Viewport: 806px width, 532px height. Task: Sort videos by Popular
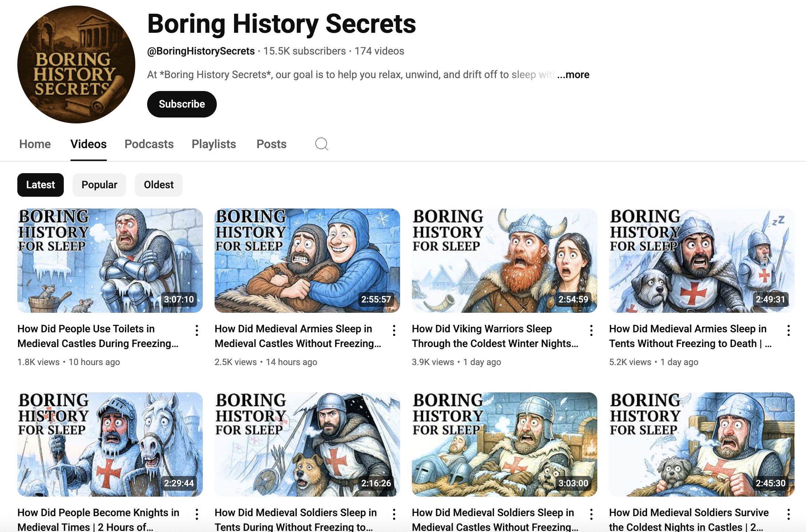[x=99, y=185]
